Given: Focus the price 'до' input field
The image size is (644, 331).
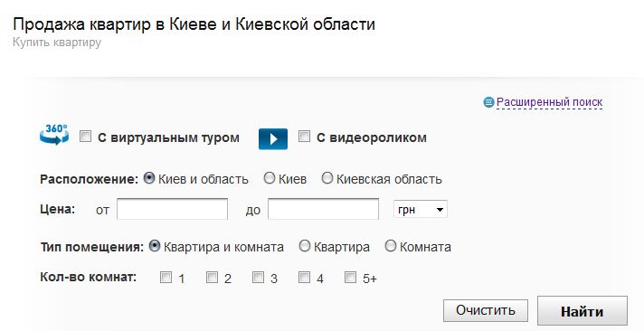Looking at the screenshot, I should coord(323,209).
